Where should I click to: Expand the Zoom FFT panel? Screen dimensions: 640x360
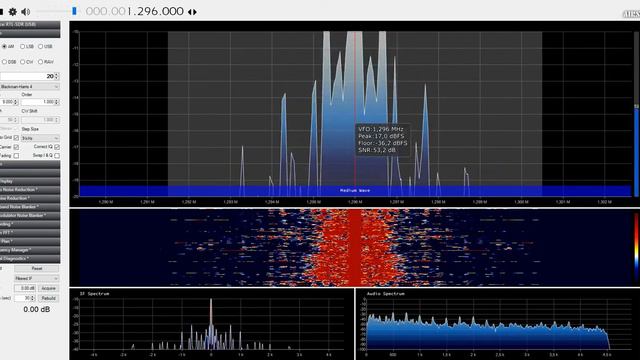(30, 232)
